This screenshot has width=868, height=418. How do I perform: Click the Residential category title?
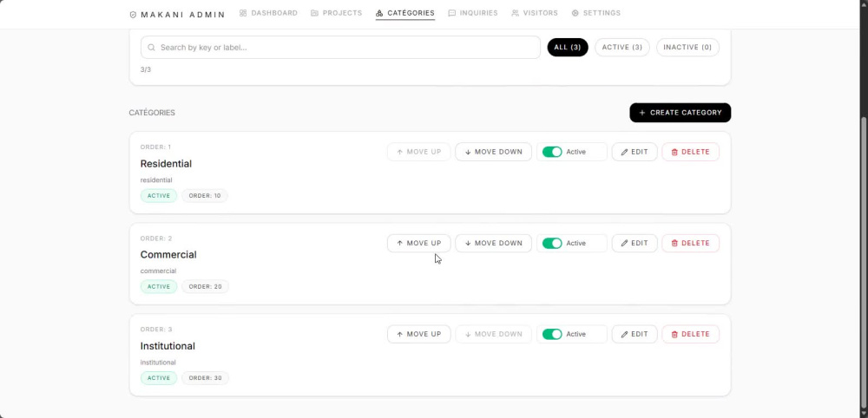166,164
